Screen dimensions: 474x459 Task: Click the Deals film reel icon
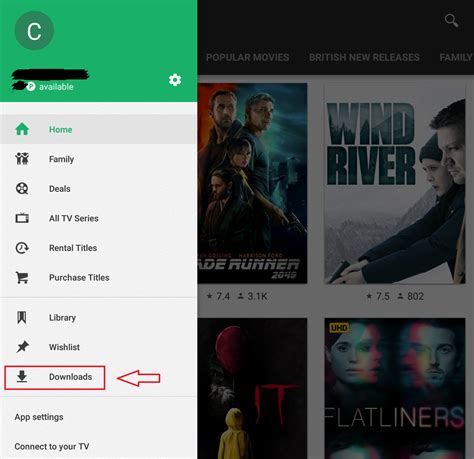coord(22,188)
